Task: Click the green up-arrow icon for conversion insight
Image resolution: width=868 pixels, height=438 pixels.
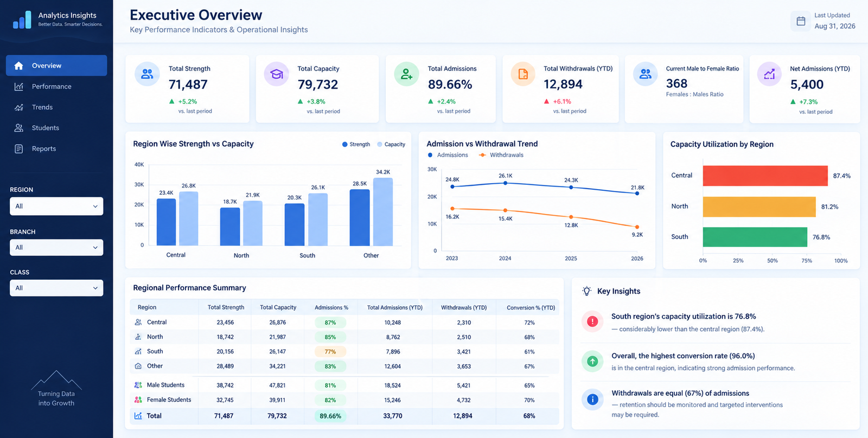Action: [592, 361]
